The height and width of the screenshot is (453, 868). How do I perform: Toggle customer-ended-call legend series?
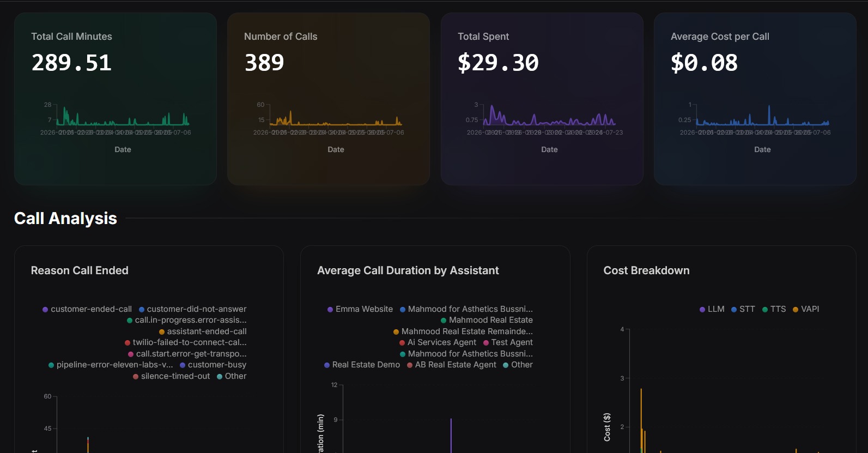tap(87, 309)
